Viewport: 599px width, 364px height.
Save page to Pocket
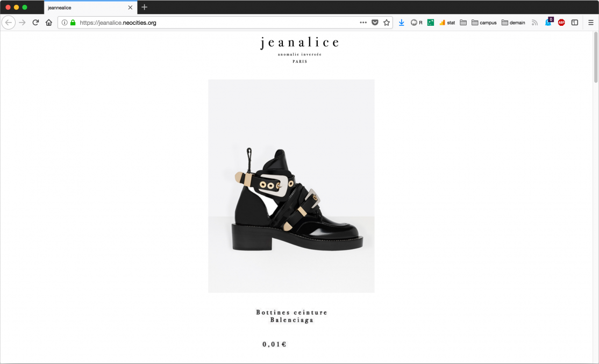[x=375, y=23]
